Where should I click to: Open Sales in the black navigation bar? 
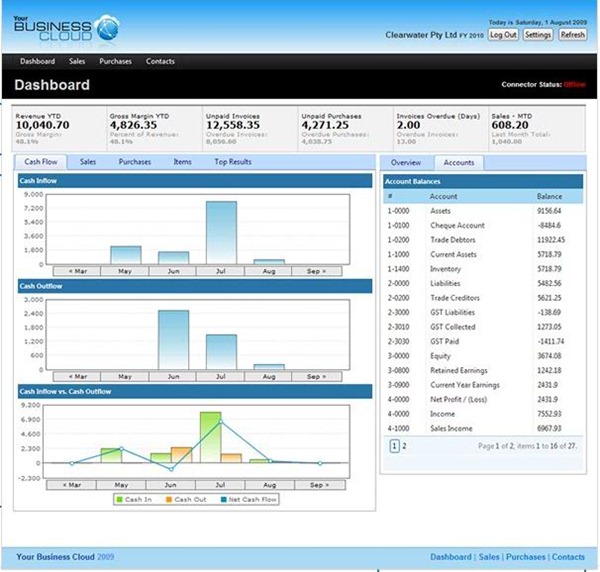tap(77, 61)
